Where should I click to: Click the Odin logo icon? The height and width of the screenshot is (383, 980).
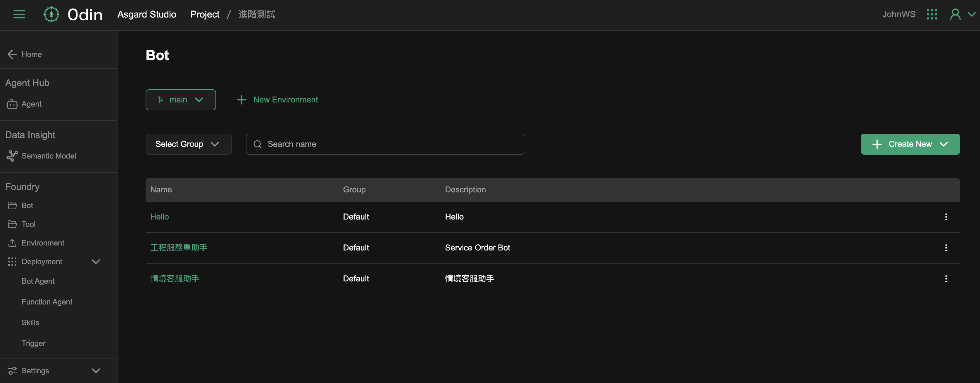[x=51, y=14]
